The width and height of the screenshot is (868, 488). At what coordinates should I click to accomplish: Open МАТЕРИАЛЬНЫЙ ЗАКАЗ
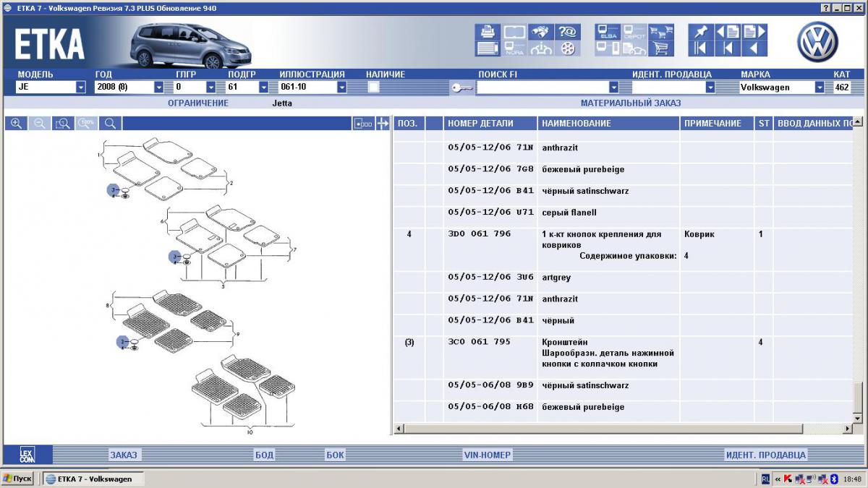[631, 103]
